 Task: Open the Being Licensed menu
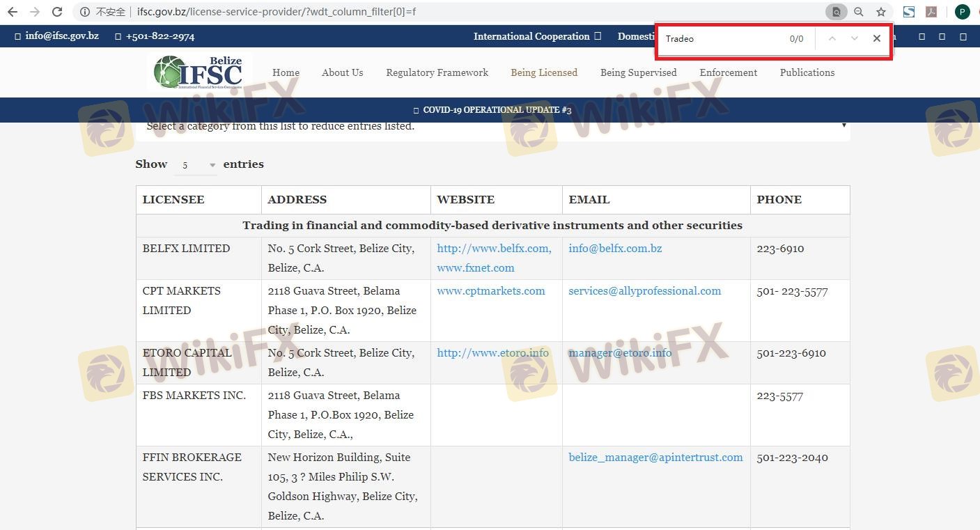(x=544, y=72)
